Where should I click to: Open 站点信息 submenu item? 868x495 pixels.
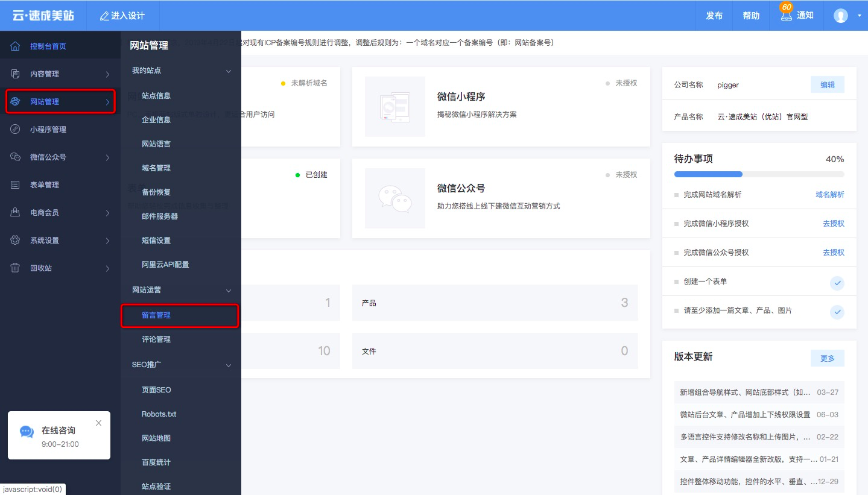tap(156, 96)
